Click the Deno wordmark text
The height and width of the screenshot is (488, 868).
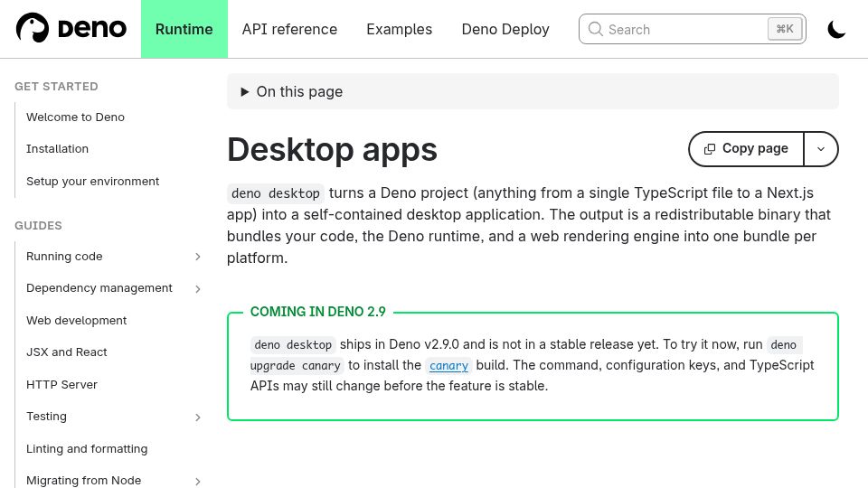92,29
